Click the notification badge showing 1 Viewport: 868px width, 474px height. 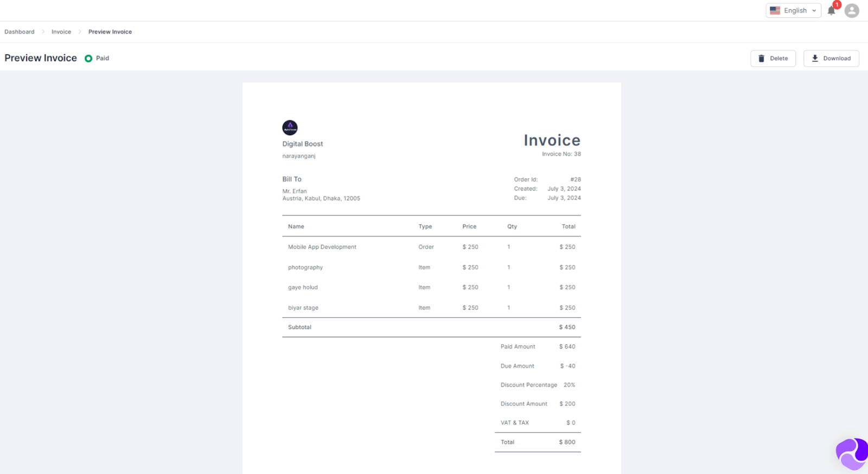tap(837, 4)
